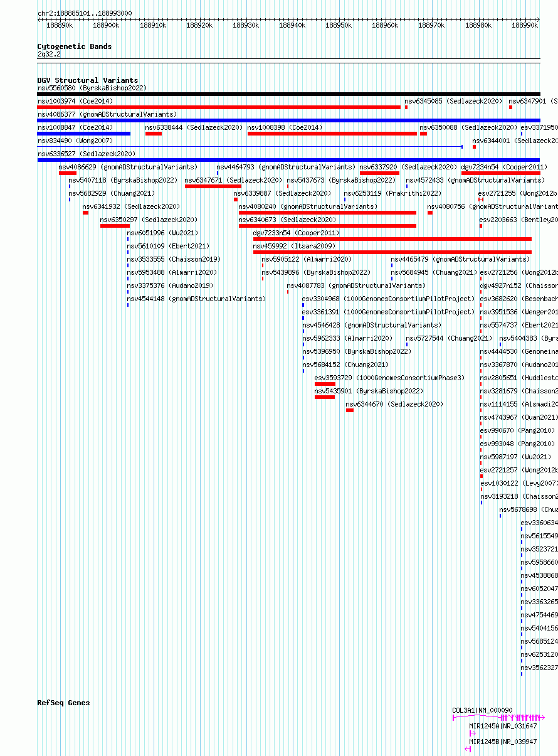The width and height of the screenshot is (558, 756).
Task: Click the nsv6337920 (Sedlazeck2020) label
Action: [x=409, y=167]
